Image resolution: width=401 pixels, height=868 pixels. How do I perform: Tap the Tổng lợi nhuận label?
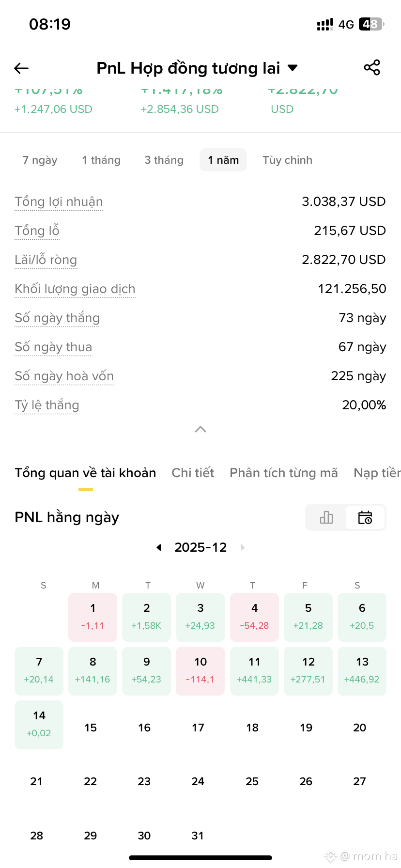(x=59, y=201)
